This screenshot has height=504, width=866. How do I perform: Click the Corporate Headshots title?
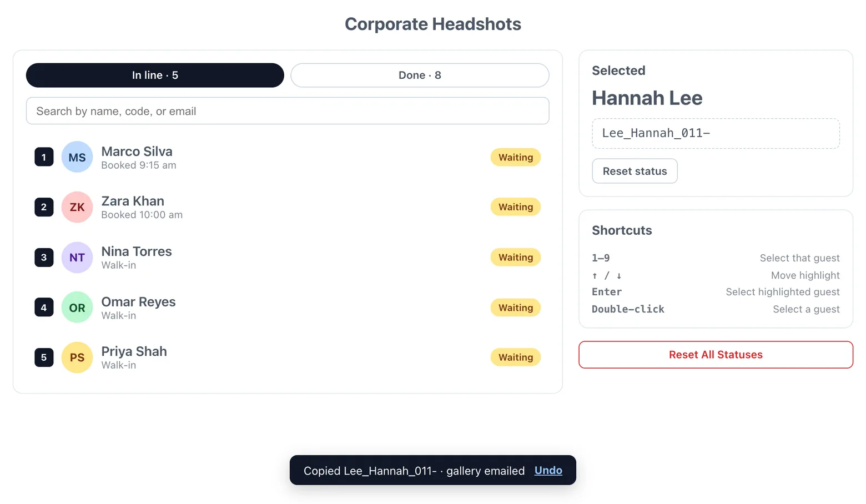(x=433, y=24)
